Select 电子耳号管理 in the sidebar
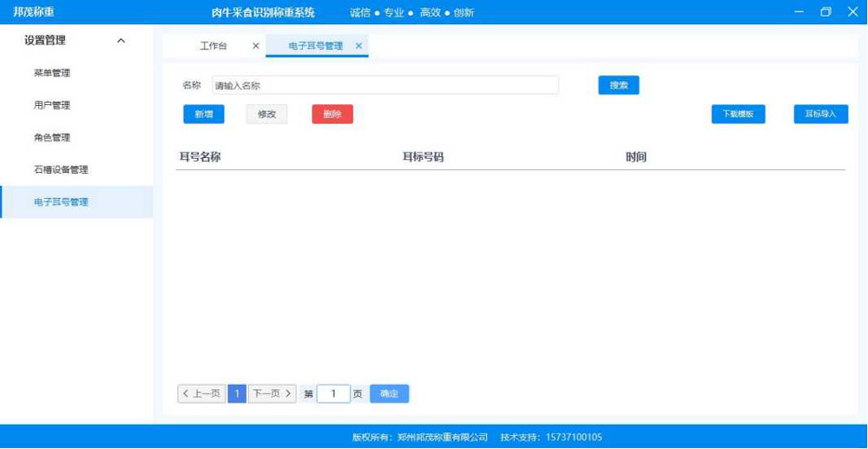This screenshot has height=449, width=868. click(61, 202)
